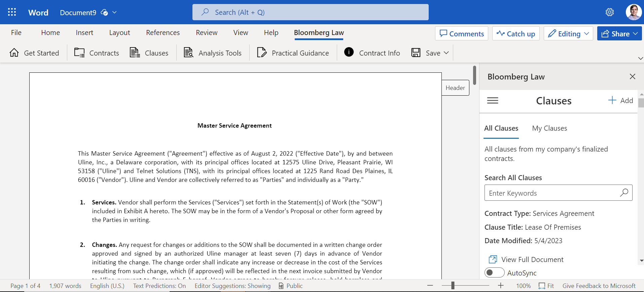Click Editor Suggestions: Showing status
The image size is (644, 292).
(x=232, y=286)
